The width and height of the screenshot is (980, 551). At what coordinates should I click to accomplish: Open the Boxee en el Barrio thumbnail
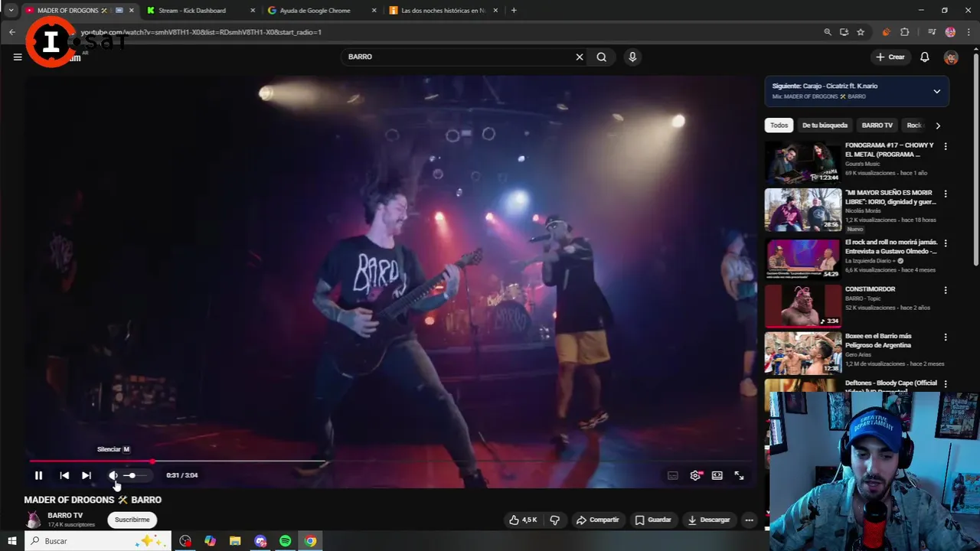[802, 352]
